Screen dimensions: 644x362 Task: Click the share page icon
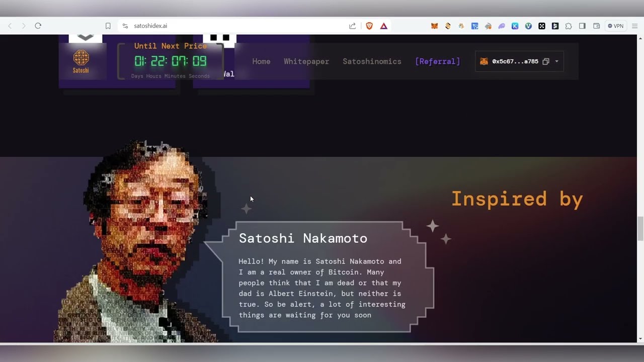[352, 26]
